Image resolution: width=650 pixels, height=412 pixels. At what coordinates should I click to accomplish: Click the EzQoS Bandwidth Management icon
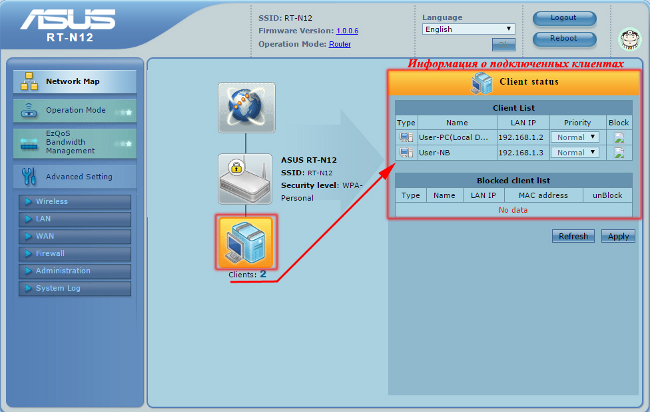tap(29, 143)
